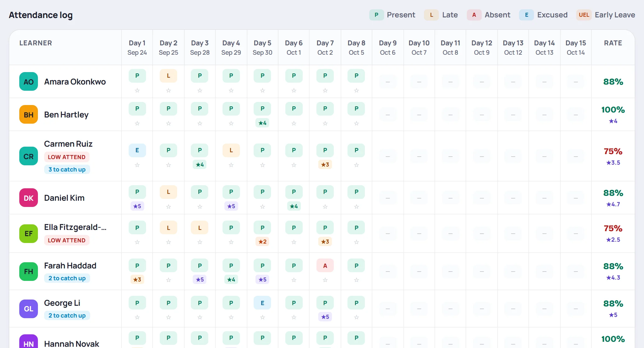This screenshot has height=348, width=644.
Task: Click the Present legend swatch
Action: coord(376,15)
